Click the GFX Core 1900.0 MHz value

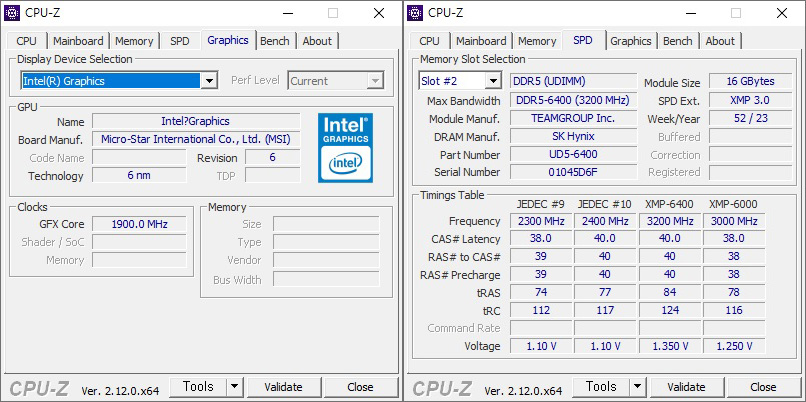[139, 224]
